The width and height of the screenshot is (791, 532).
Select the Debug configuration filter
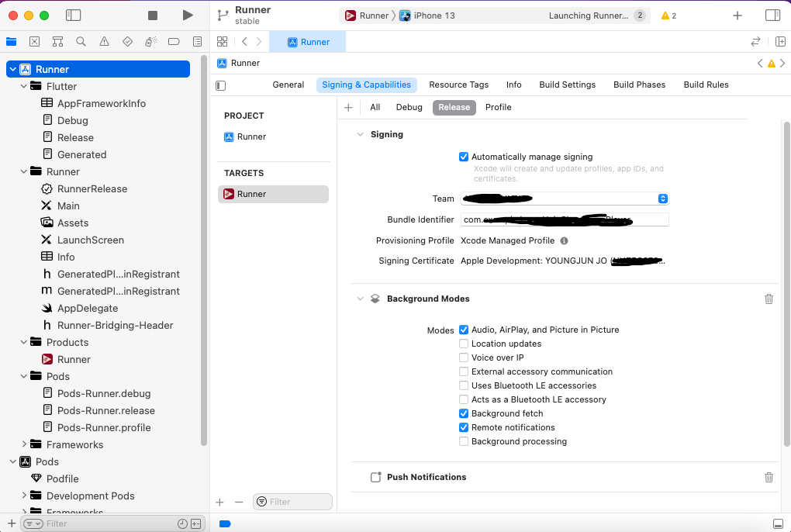tap(409, 107)
